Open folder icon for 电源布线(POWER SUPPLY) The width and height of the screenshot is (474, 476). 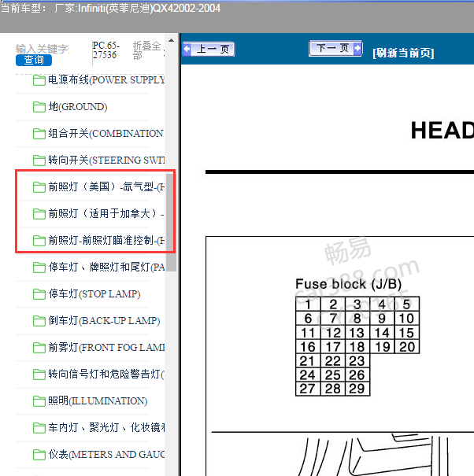click(39, 80)
